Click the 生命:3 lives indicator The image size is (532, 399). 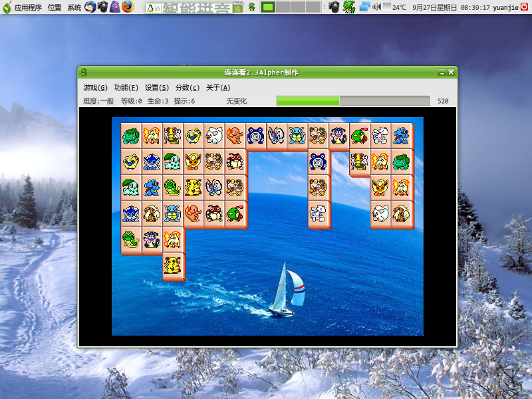[x=158, y=101]
